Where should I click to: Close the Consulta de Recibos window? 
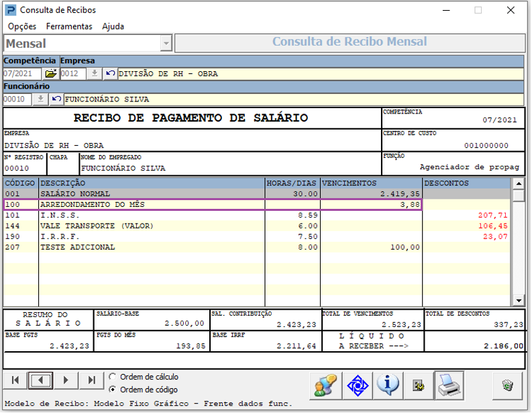click(511, 10)
